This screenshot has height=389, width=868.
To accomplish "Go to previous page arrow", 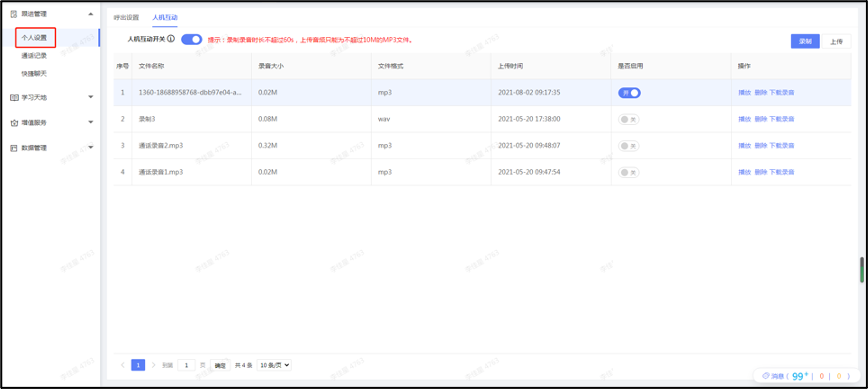I will (x=122, y=365).
